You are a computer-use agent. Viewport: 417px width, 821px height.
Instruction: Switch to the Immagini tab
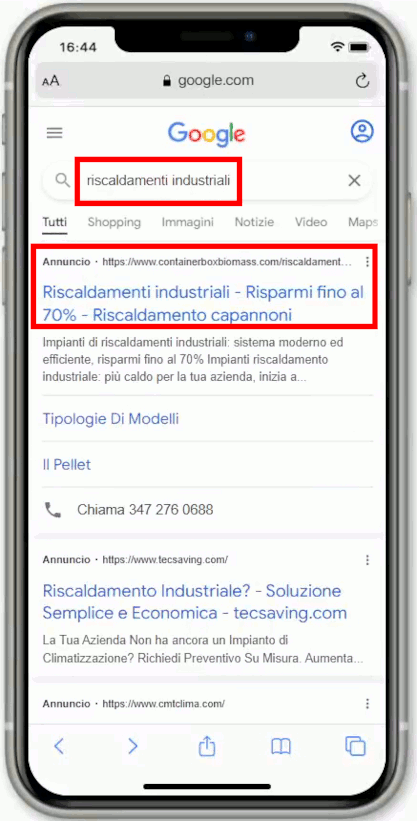tap(188, 222)
